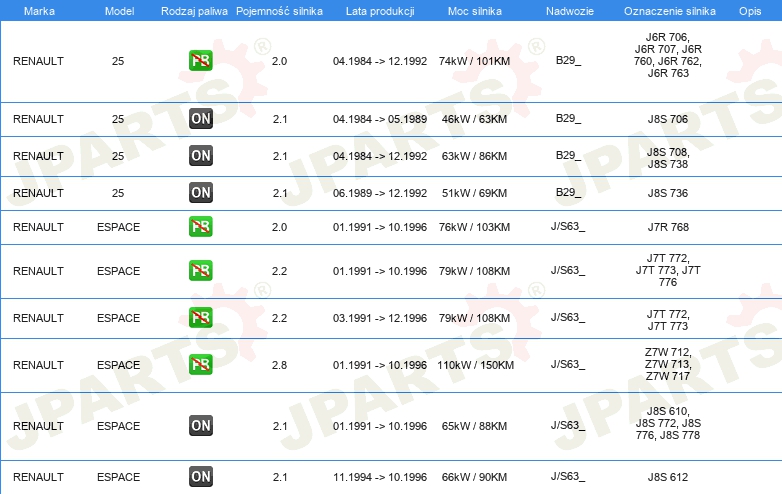Click the J8S 612 engine code
The width and height of the screenshot is (782, 494).
tap(668, 477)
